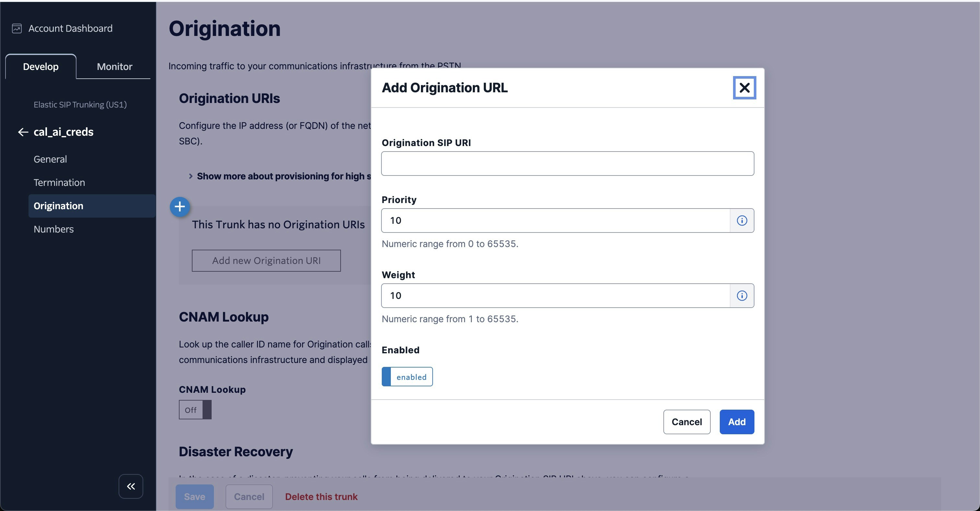Click the blue plus icon for Origination URIs
The width and height of the screenshot is (980, 511).
pyautogui.click(x=180, y=207)
